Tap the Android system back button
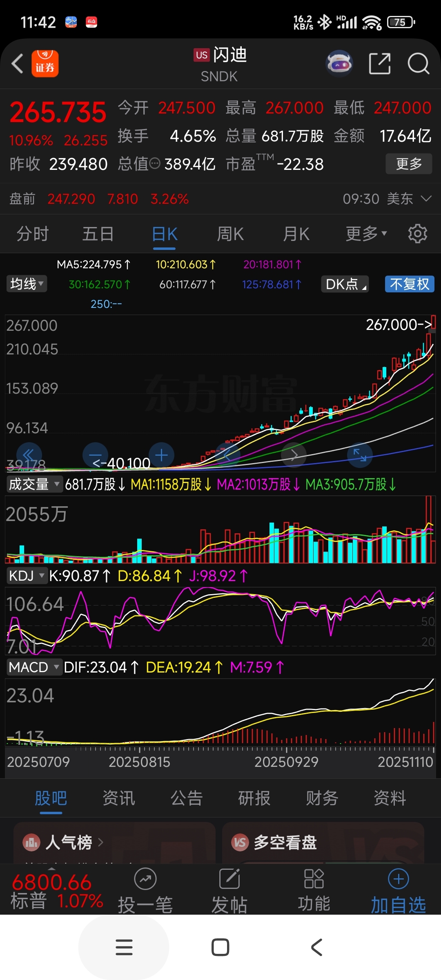Image resolution: width=441 pixels, height=980 pixels. pos(317,947)
